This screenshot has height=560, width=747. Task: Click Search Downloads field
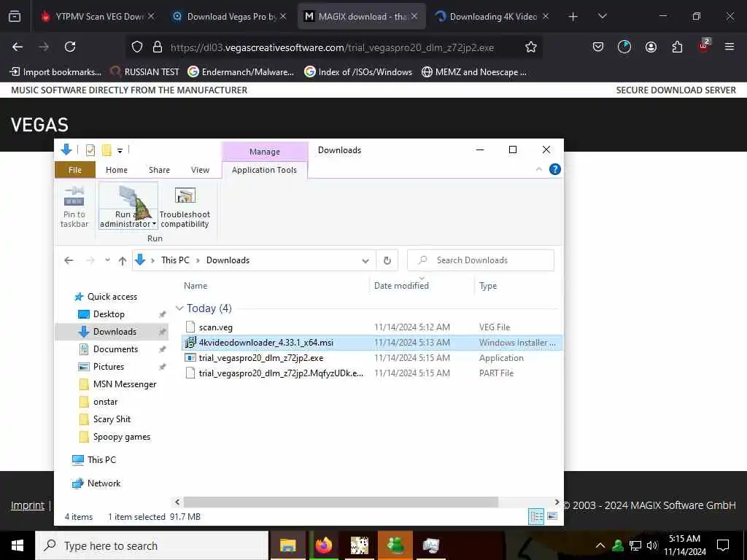[481, 260]
